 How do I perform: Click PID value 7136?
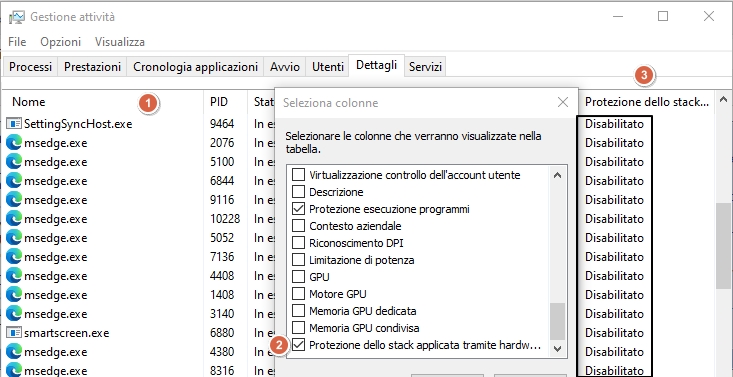point(222,257)
